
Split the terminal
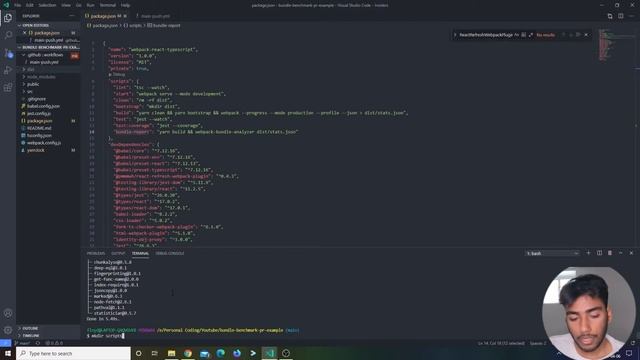[599, 253]
